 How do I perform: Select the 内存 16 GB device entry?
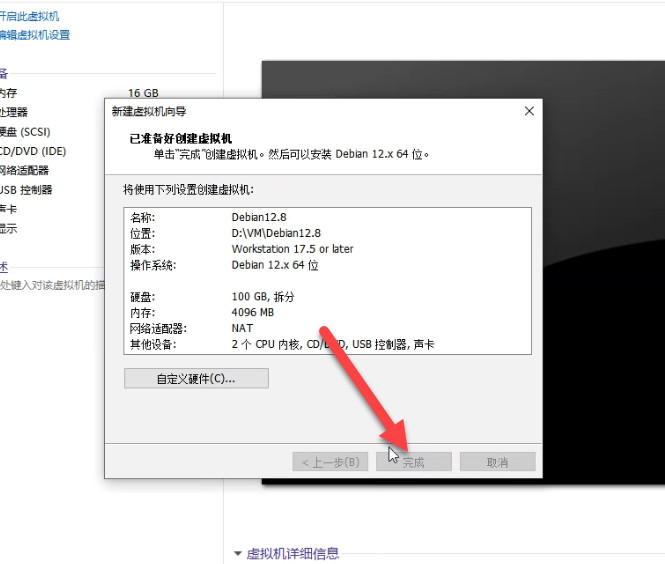point(60,93)
